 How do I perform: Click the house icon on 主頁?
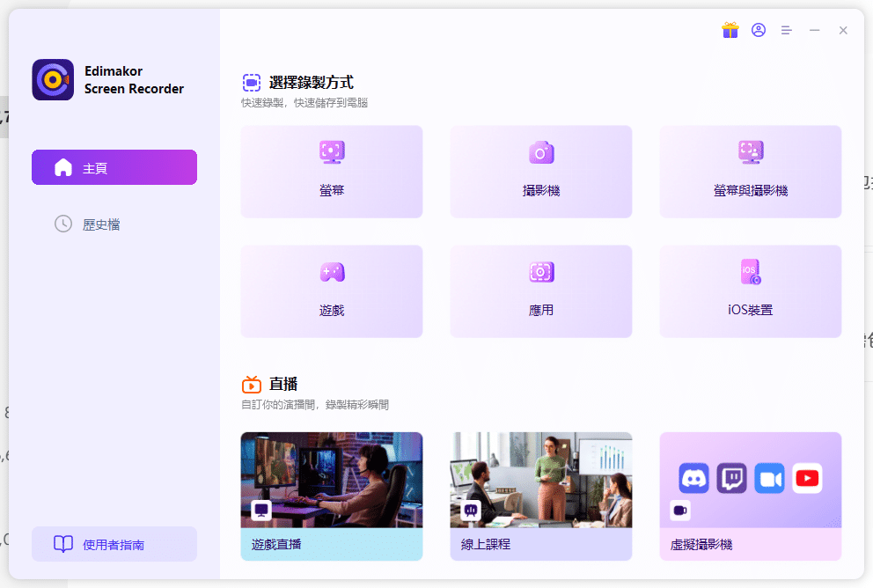62,167
